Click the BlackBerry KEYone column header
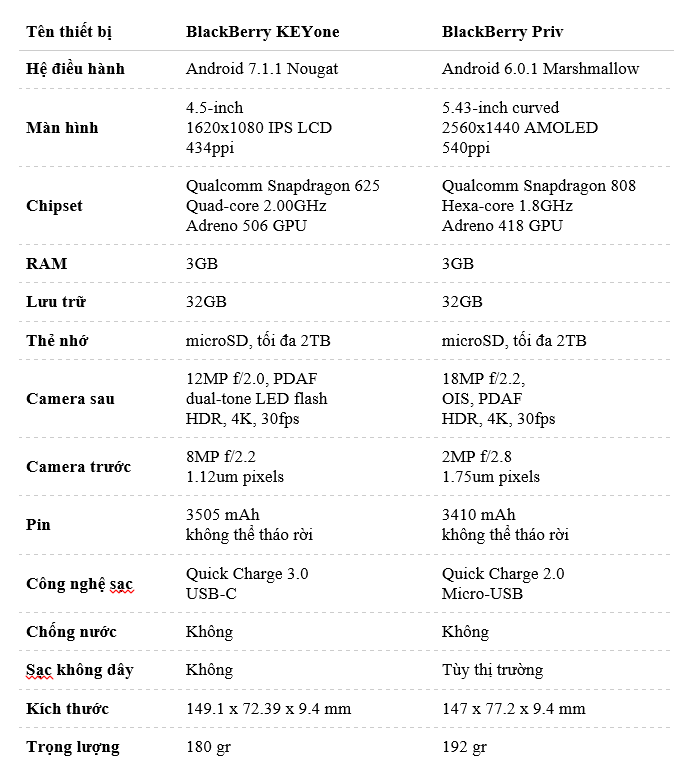695x774 pixels. pos(262,31)
